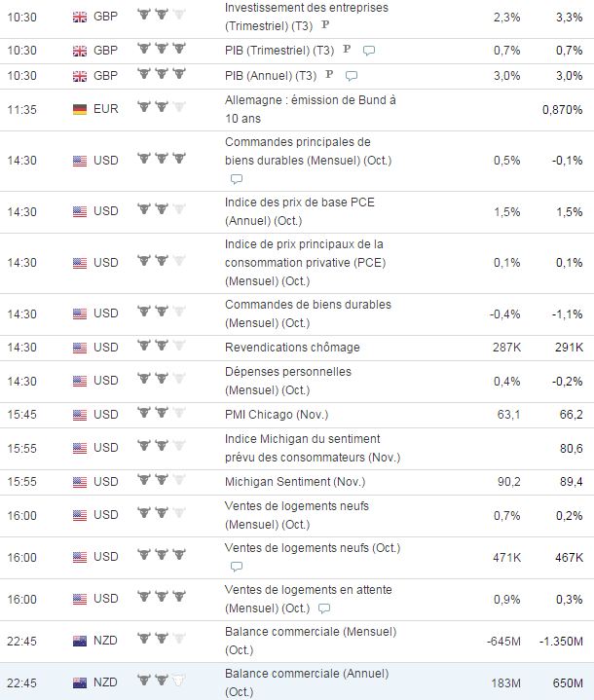Click the German flag on the Bund row

point(80,109)
